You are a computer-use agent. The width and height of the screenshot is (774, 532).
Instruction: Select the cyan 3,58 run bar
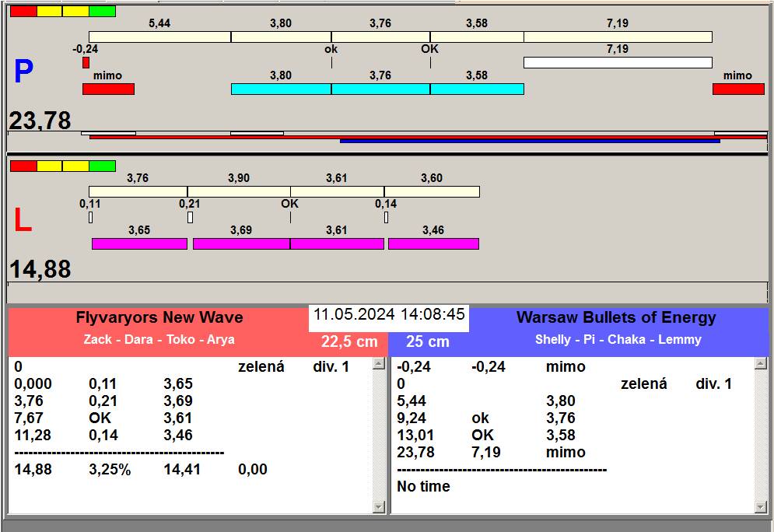(477, 89)
